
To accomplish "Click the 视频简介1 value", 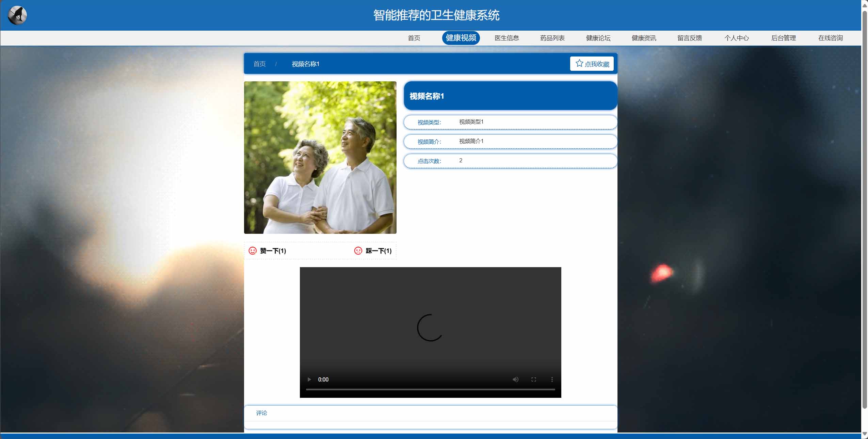I will point(471,141).
